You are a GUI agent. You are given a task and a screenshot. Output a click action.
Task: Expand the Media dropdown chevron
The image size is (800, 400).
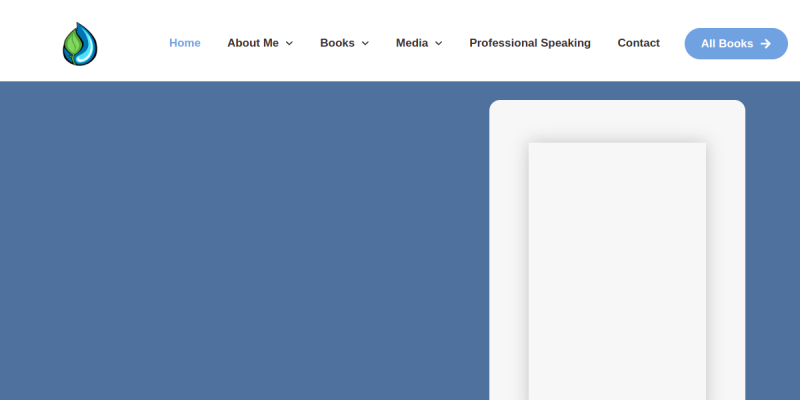click(x=439, y=44)
